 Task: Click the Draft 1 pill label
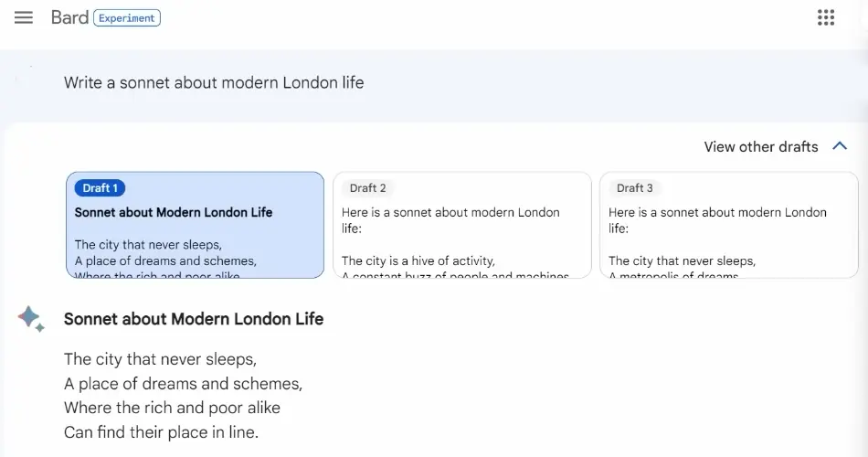tap(100, 188)
